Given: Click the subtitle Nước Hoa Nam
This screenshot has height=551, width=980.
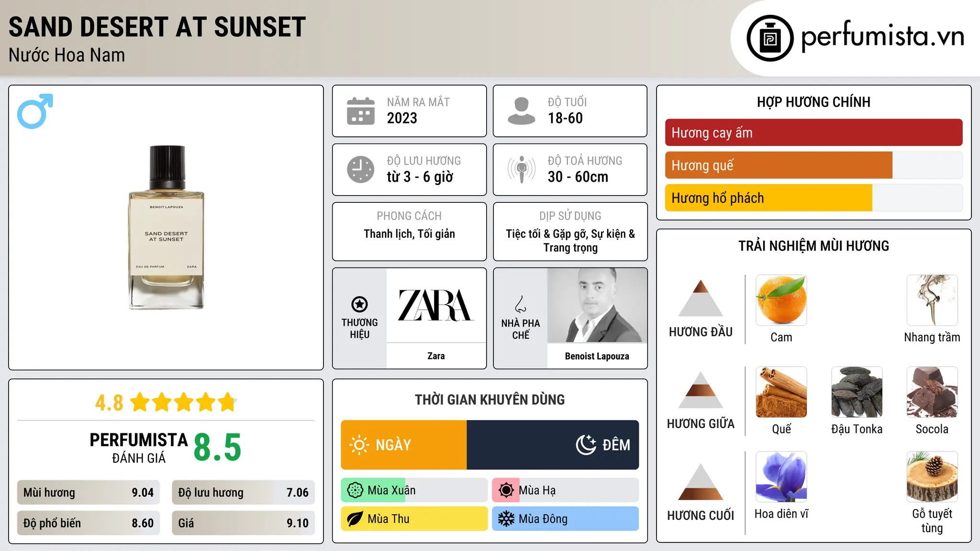Looking at the screenshot, I should point(67,55).
